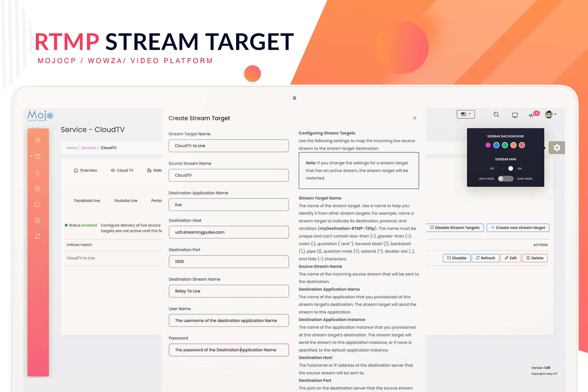
Task: Switch to the Cloud TV tab
Action: [x=122, y=170]
